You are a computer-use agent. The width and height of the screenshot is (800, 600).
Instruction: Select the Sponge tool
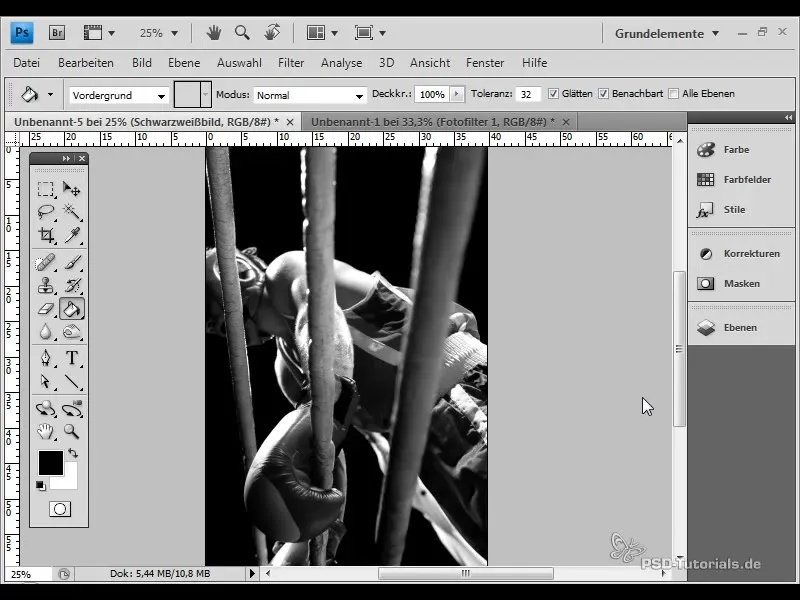pyautogui.click(x=72, y=332)
